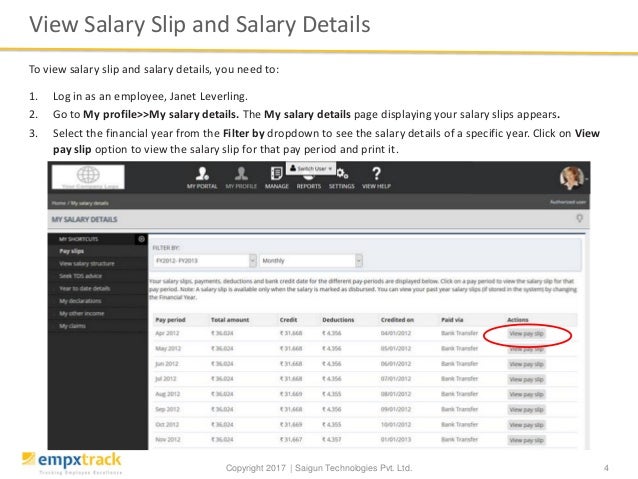Select Pay slips in shortcuts menu

(x=71, y=251)
